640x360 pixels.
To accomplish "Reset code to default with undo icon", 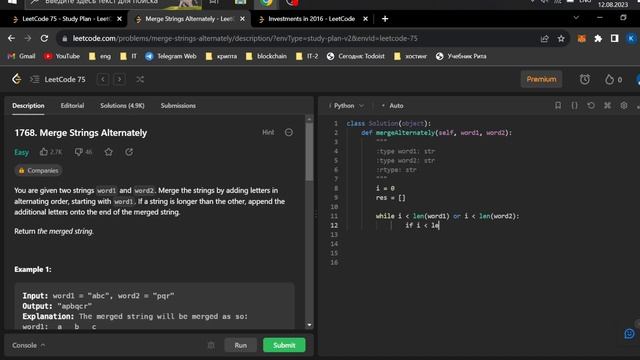I will (591, 105).
